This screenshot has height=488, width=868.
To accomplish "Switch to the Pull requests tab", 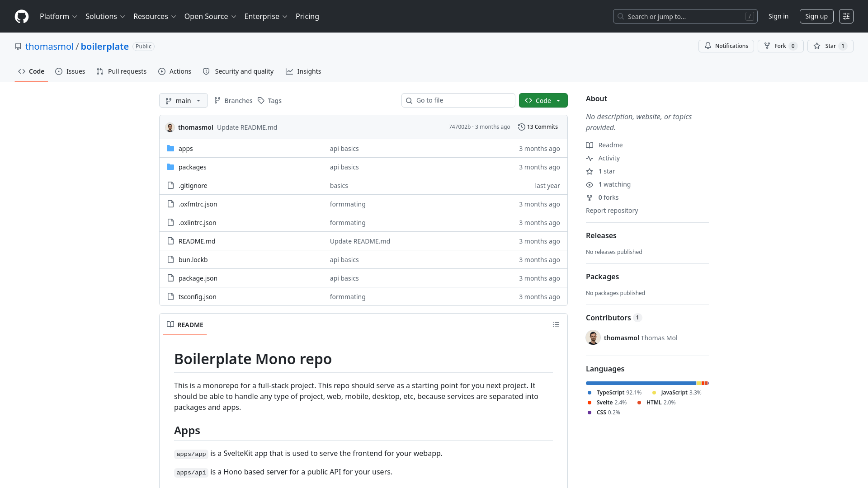I will [x=122, y=71].
